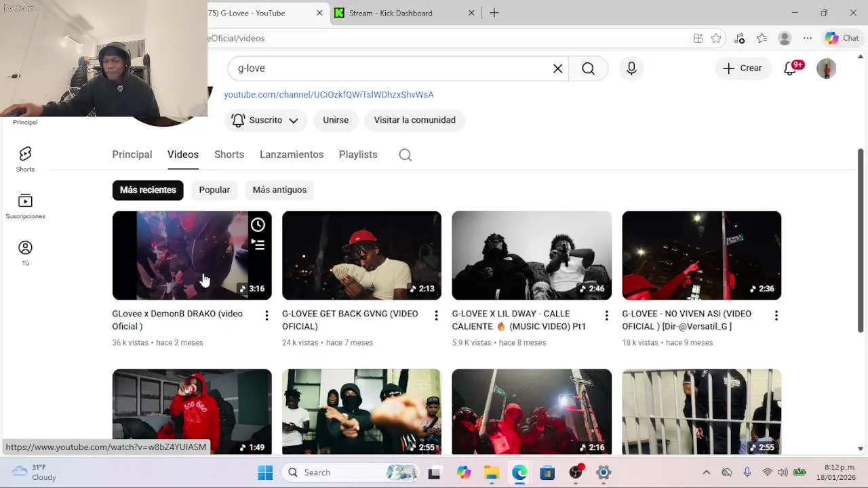Image resolution: width=868 pixels, height=488 pixels.
Task: Open Settings gear on the taskbar
Action: [x=604, y=472]
